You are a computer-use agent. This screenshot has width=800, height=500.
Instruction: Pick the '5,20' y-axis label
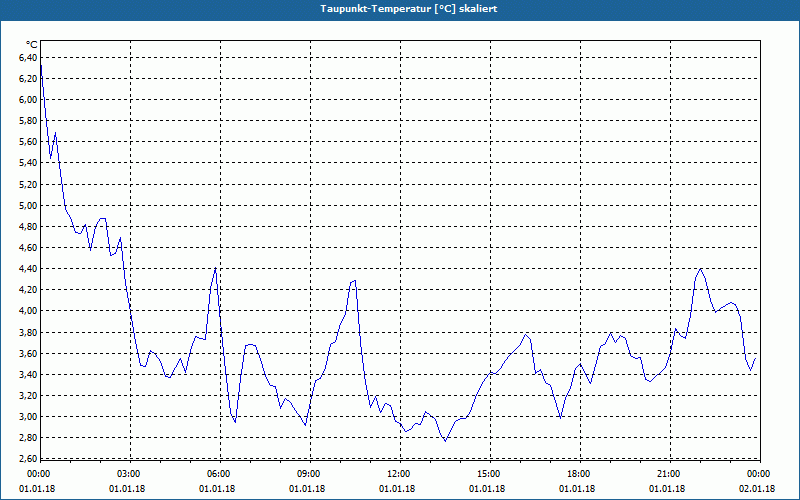28,184
